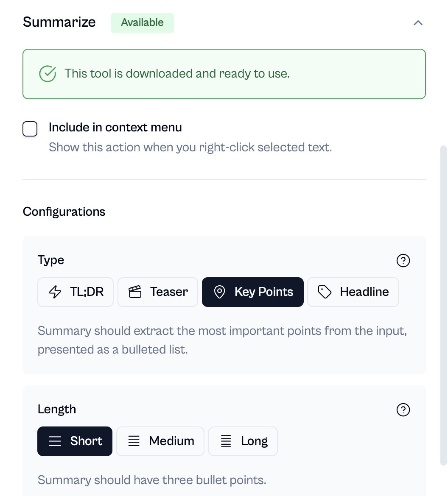
Task: Click the Available status badge
Action: (142, 22)
